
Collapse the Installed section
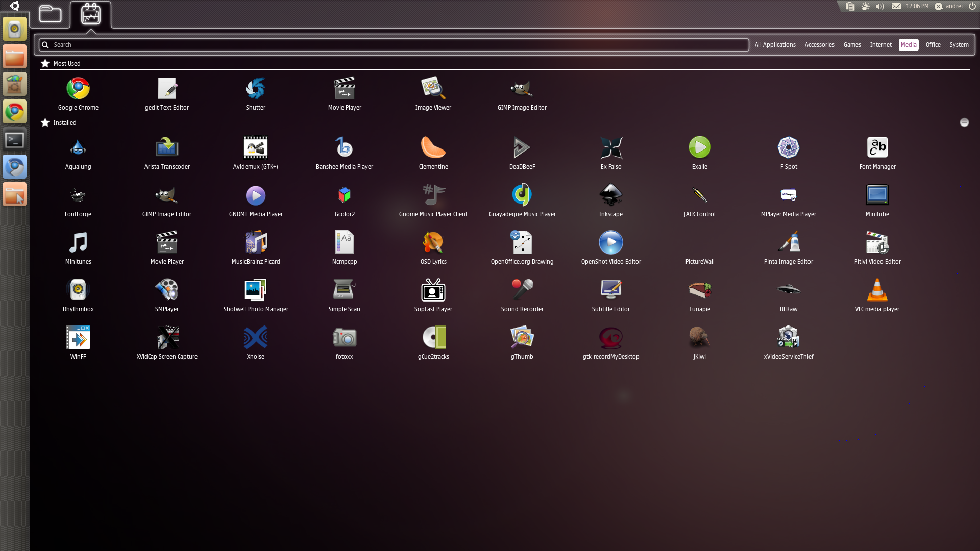coord(964,122)
